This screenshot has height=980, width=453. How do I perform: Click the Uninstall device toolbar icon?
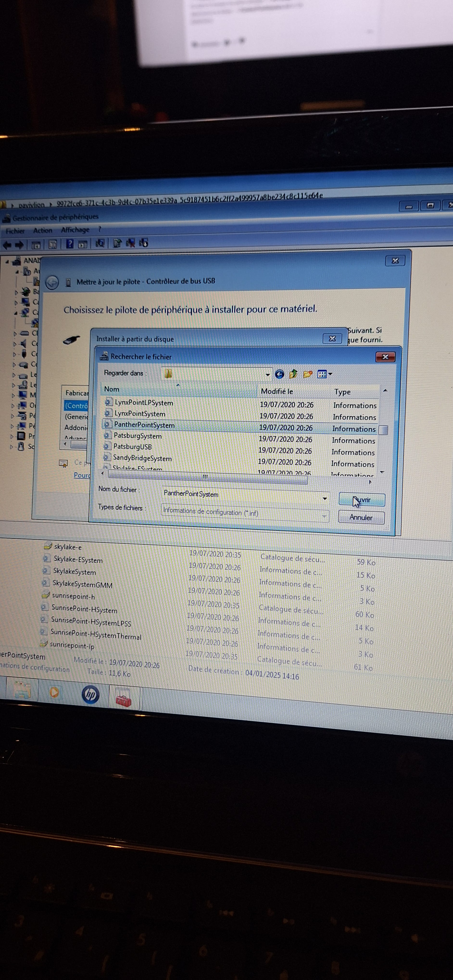click(x=144, y=243)
